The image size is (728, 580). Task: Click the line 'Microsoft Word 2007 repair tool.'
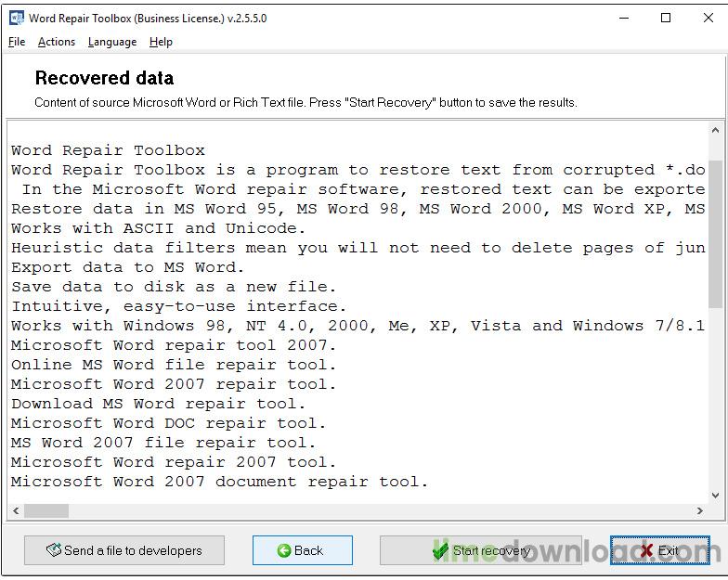click(x=173, y=384)
